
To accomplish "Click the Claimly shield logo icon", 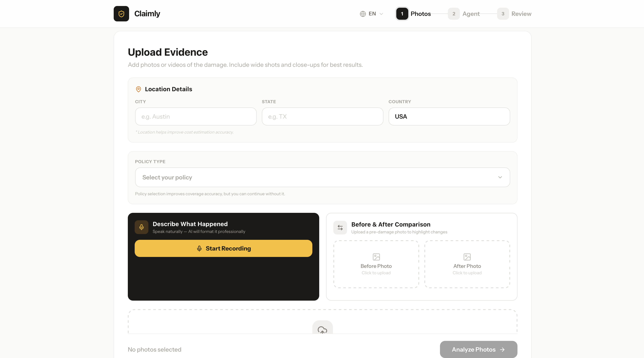I will pos(121,14).
